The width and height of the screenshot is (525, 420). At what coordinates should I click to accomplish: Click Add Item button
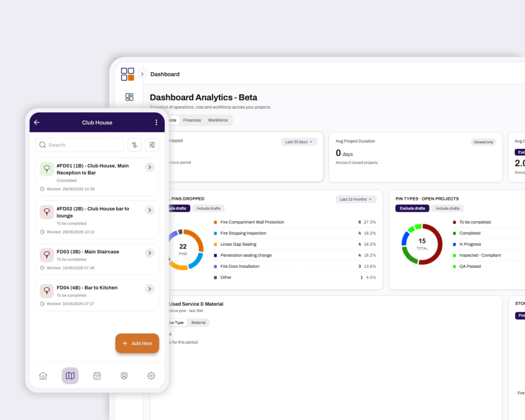coord(137,343)
